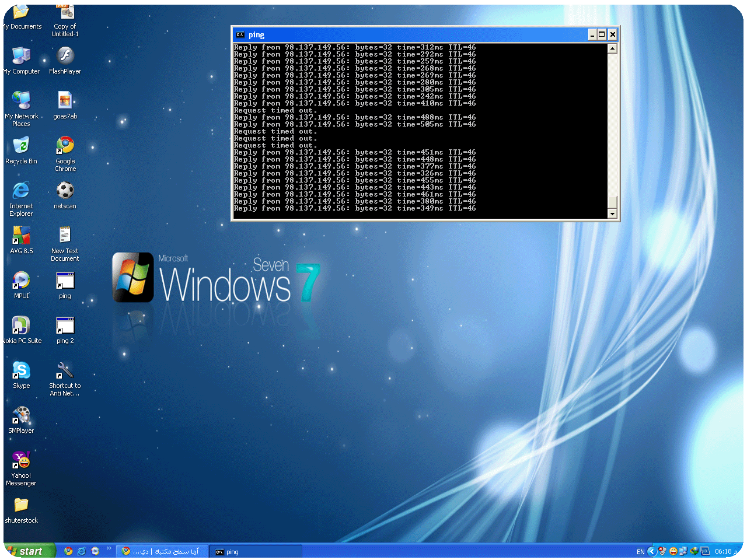Viewport: 747px width, 560px height.
Task: Switch to the Chrome taskbar window
Action: click(x=161, y=551)
